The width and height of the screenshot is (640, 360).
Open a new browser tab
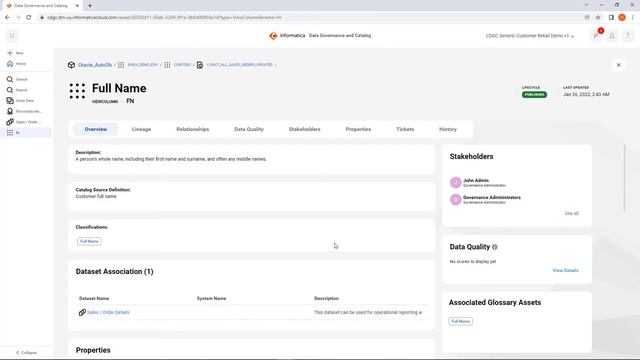pos(90,6)
